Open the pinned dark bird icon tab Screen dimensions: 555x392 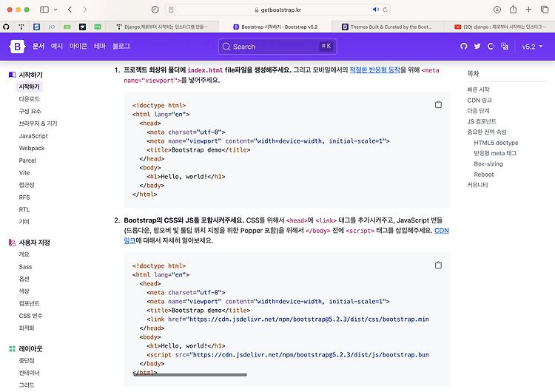pos(82,27)
